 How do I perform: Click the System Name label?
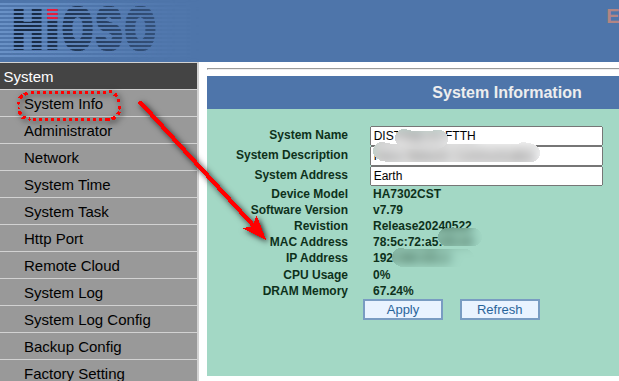point(308,135)
